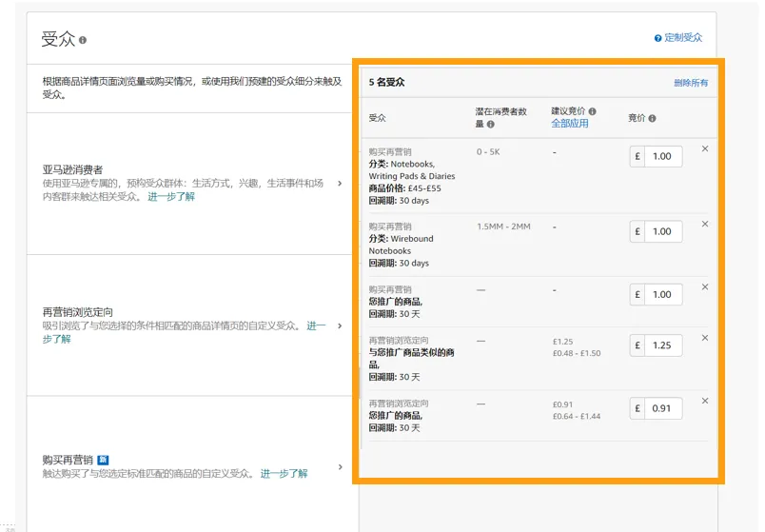Remove the Notebooks, Writing Pads & Diaries audience

[705, 148]
